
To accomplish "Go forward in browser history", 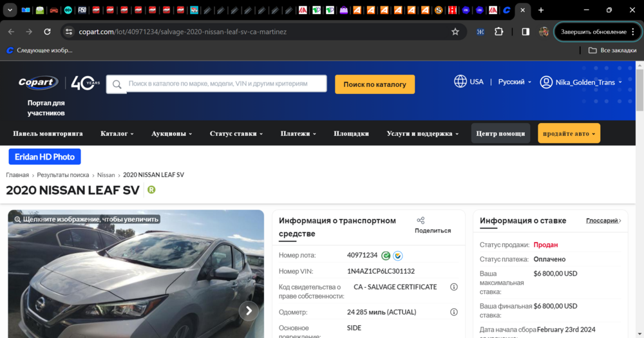I will [x=29, y=32].
